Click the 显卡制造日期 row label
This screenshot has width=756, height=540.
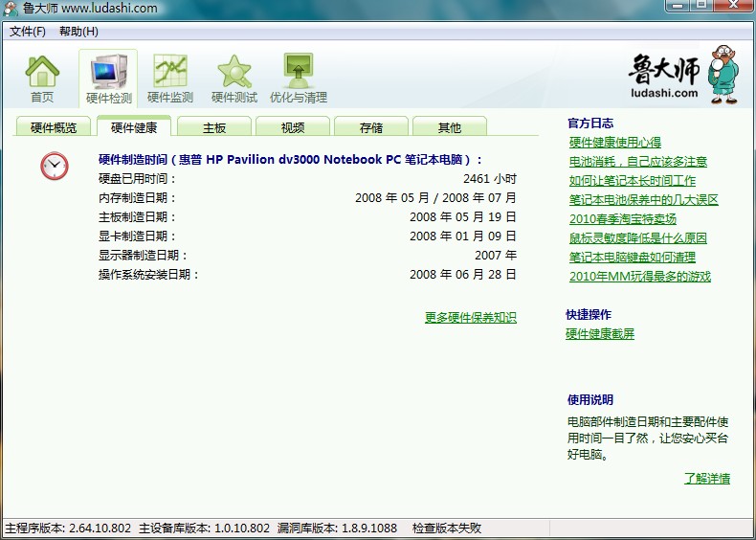pos(138,236)
